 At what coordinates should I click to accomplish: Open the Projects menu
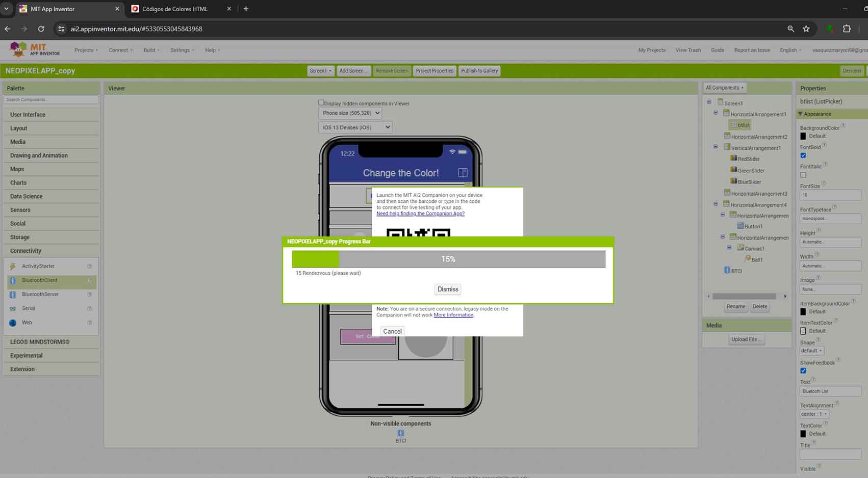pos(86,50)
